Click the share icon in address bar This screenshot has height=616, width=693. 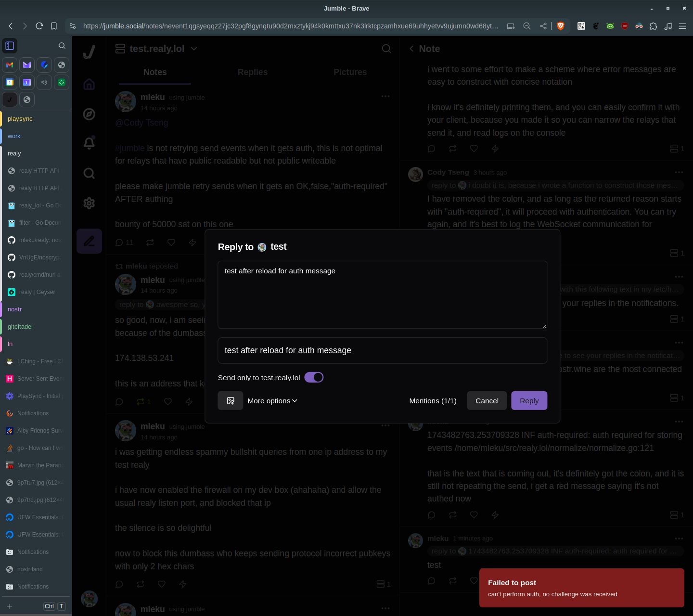pyautogui.click(x=543, y=26)
